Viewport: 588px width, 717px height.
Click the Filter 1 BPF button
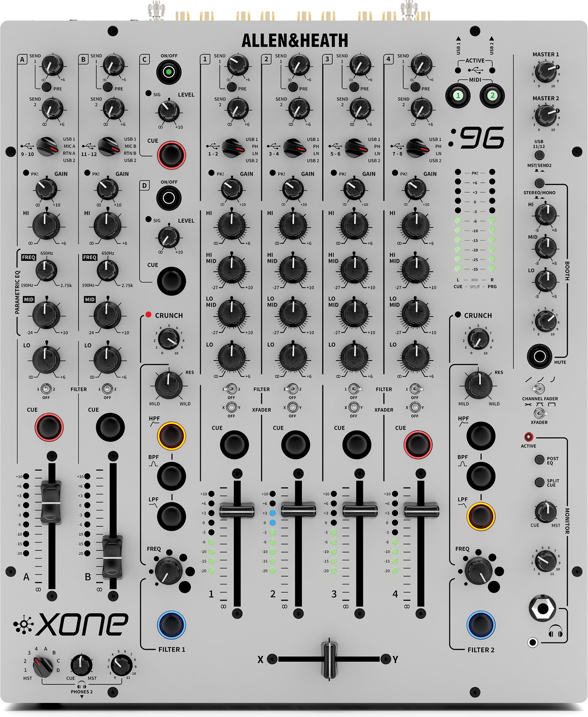171,475
